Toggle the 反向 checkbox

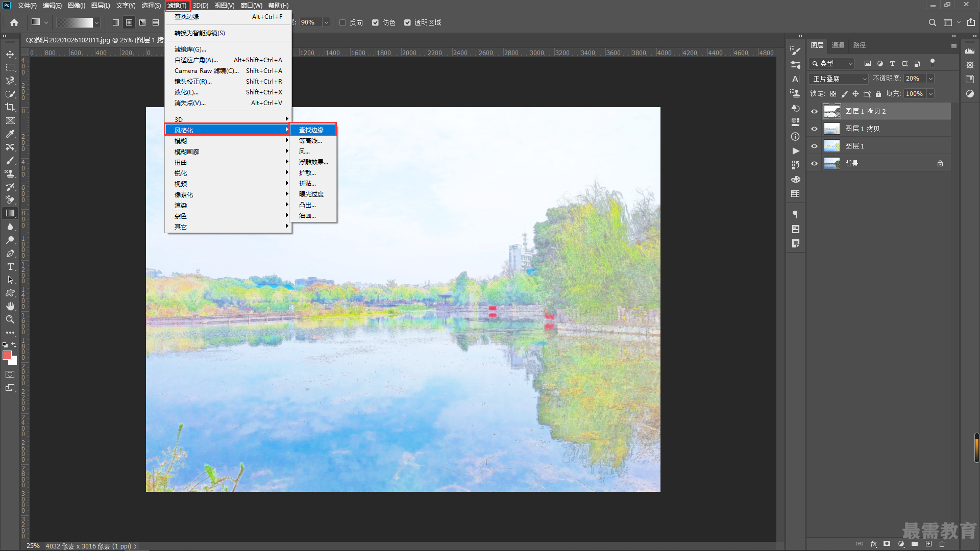pos(343,22)
